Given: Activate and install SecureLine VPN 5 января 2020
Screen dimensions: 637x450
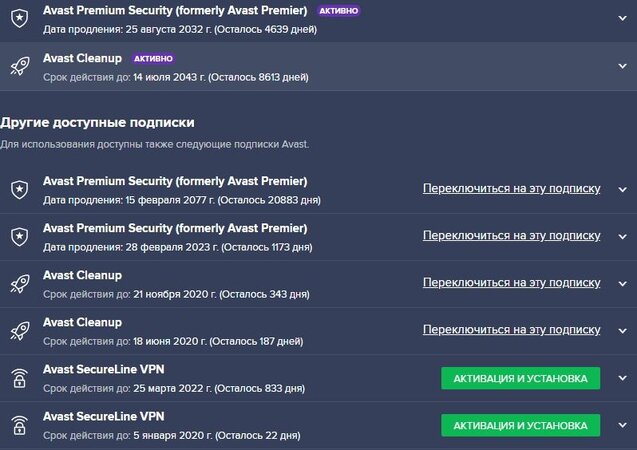Looking at the screenshot, I should click(520, 426).
